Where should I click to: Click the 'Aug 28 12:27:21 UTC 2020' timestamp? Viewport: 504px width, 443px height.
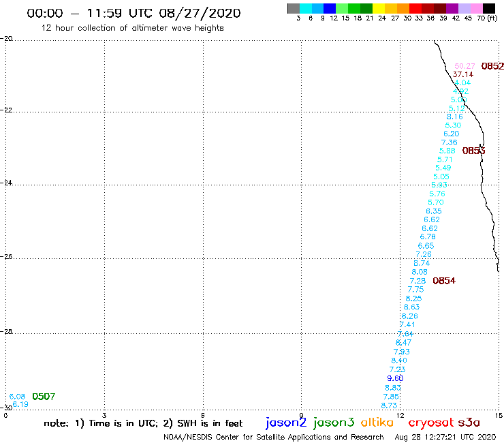tap(445, 437)
